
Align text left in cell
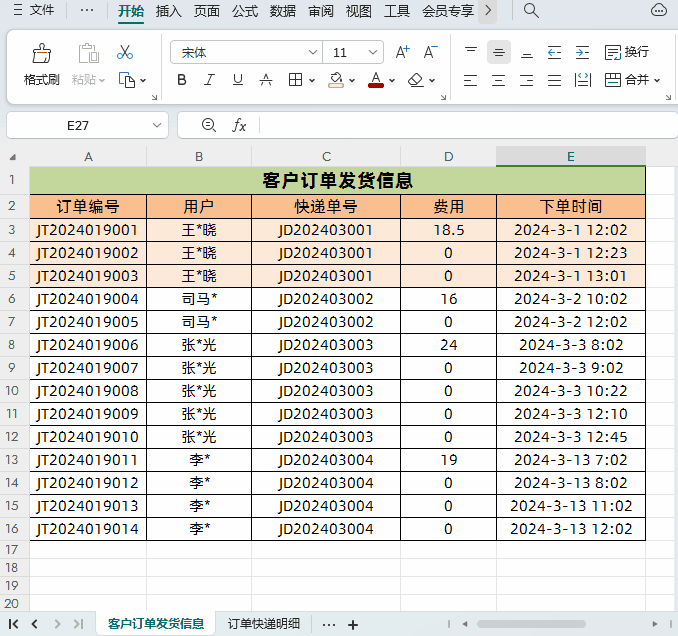click(470, 80)
